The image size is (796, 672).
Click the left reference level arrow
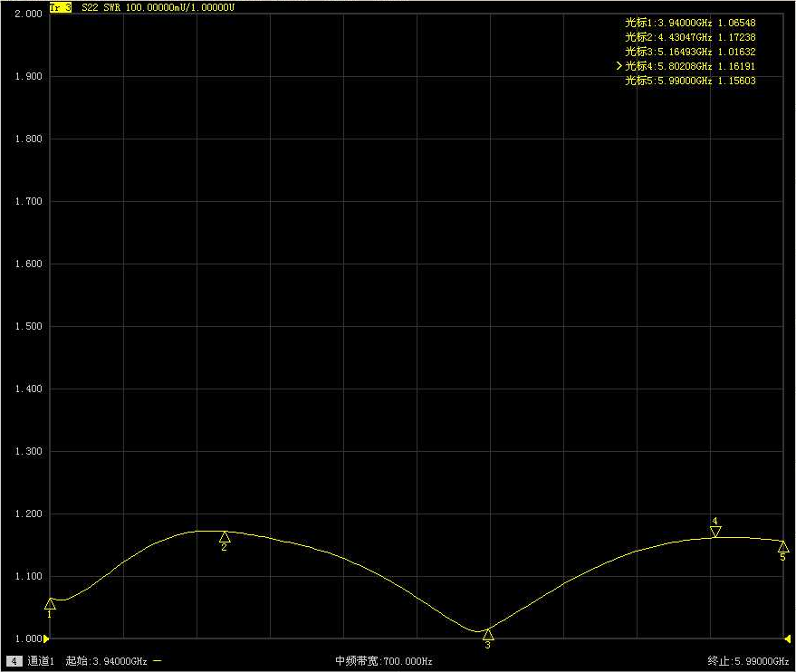(46, 639)
